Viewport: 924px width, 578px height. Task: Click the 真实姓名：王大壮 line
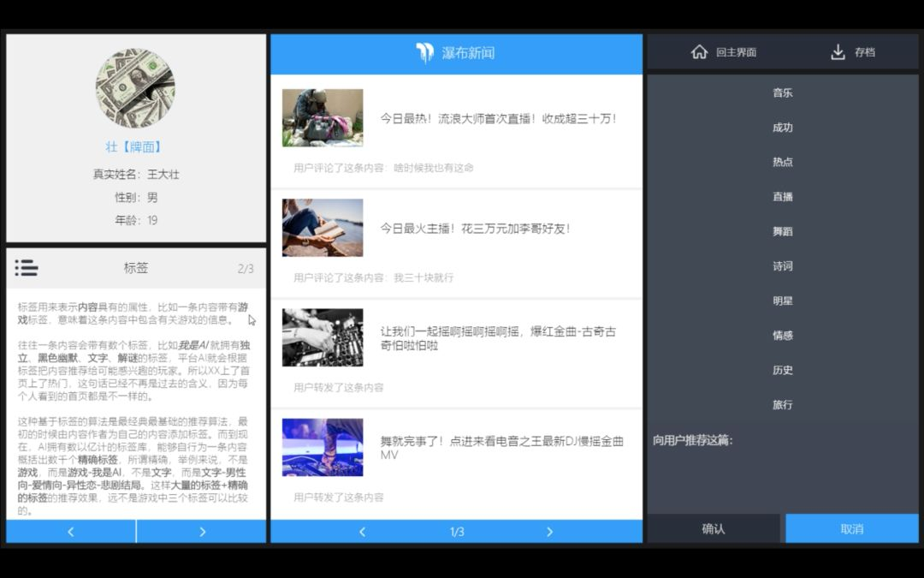pyautogui.click(x=136, y=174)
